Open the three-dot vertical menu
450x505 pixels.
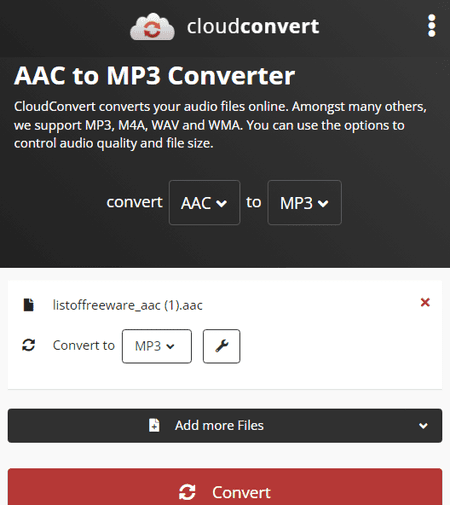click(432, 26)
